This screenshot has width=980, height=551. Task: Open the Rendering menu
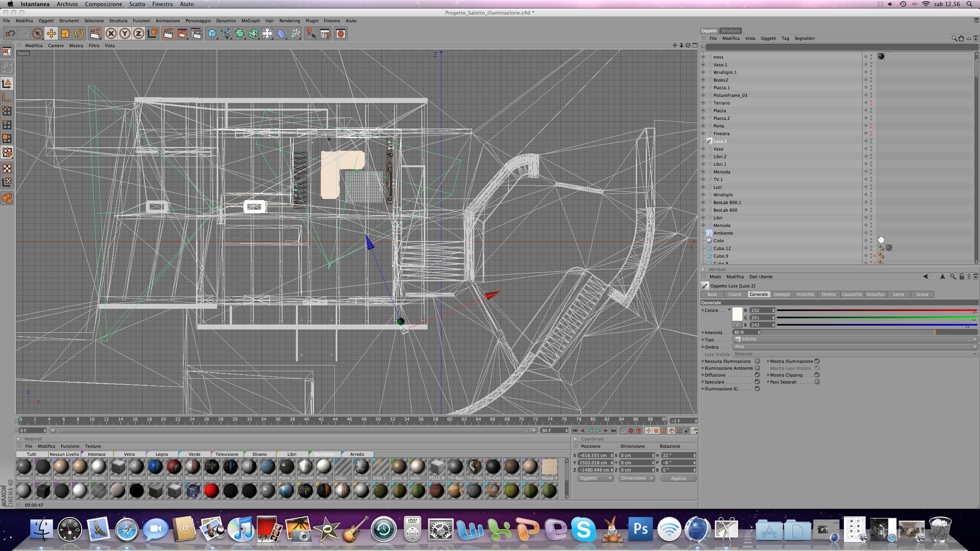(289, 21)
